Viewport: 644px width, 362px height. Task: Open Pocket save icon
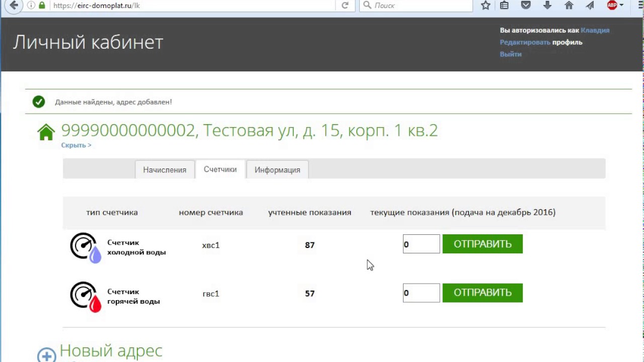coord(525,5)
